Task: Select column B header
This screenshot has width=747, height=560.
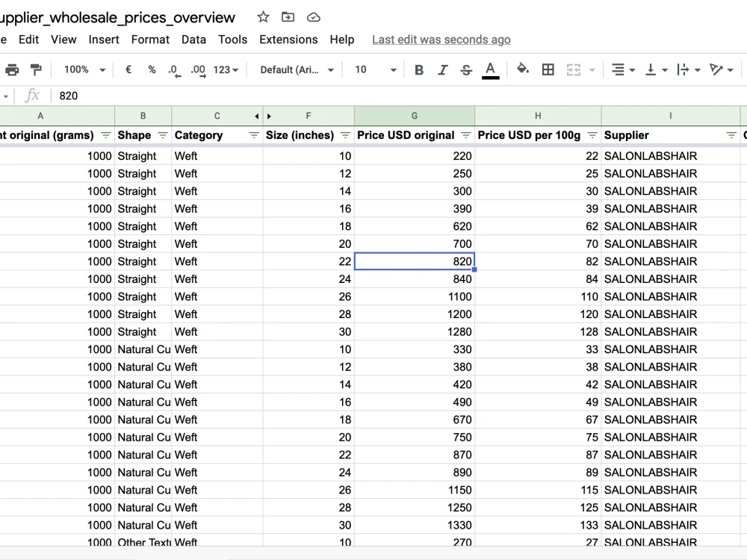Action: [x=143, y=116]
